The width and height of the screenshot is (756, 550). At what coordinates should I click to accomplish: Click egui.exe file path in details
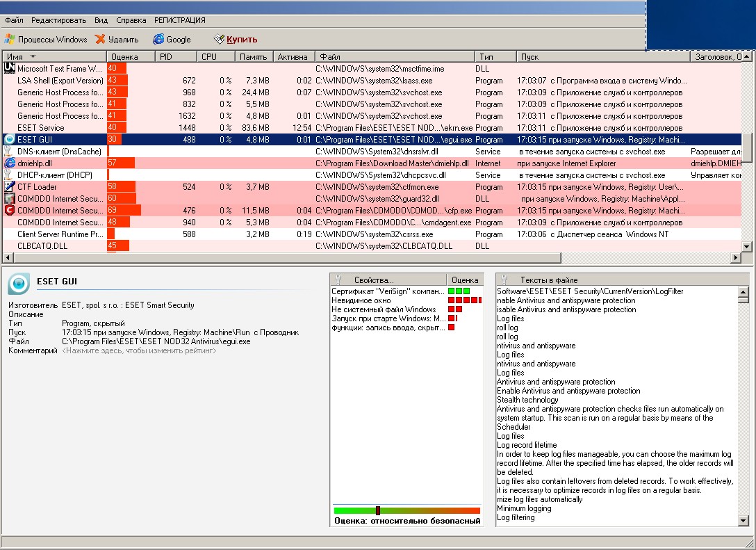pos(156,341)
